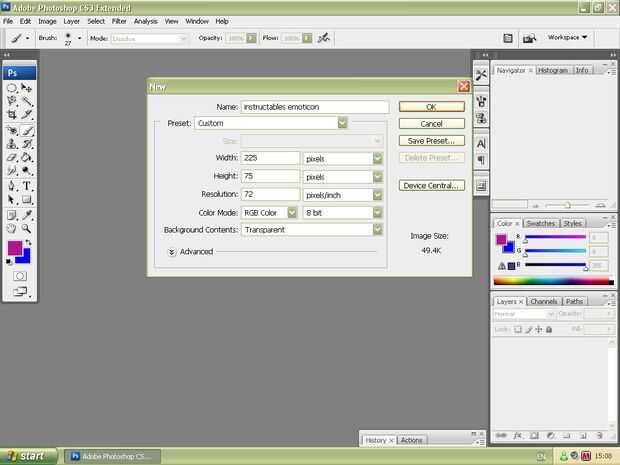This screenshot has height=465, width=620.
Task: Switch to the Actions tab
Action: [x=411, y=440]
